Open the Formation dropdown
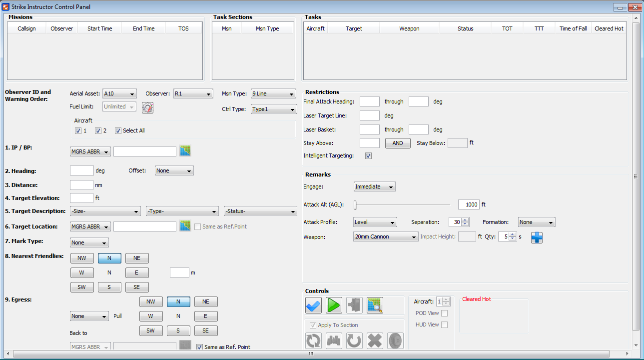This screenshot has width=644, height=360. click(x=537, y=222)
